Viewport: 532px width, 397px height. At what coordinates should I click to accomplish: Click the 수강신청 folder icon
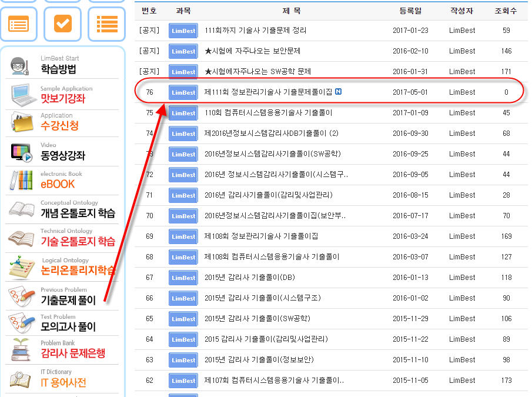click(x=22, y=122)
